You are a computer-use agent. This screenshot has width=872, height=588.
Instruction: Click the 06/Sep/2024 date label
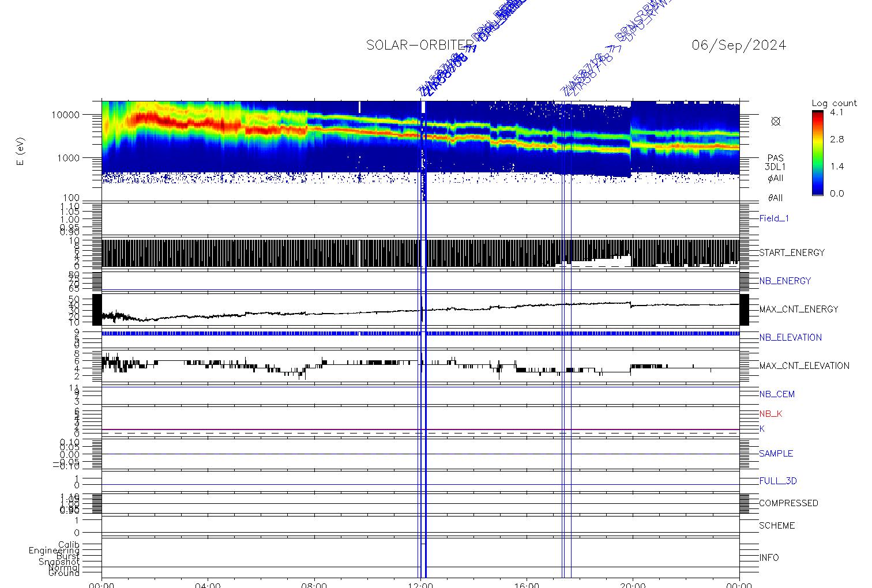[739, 46]
